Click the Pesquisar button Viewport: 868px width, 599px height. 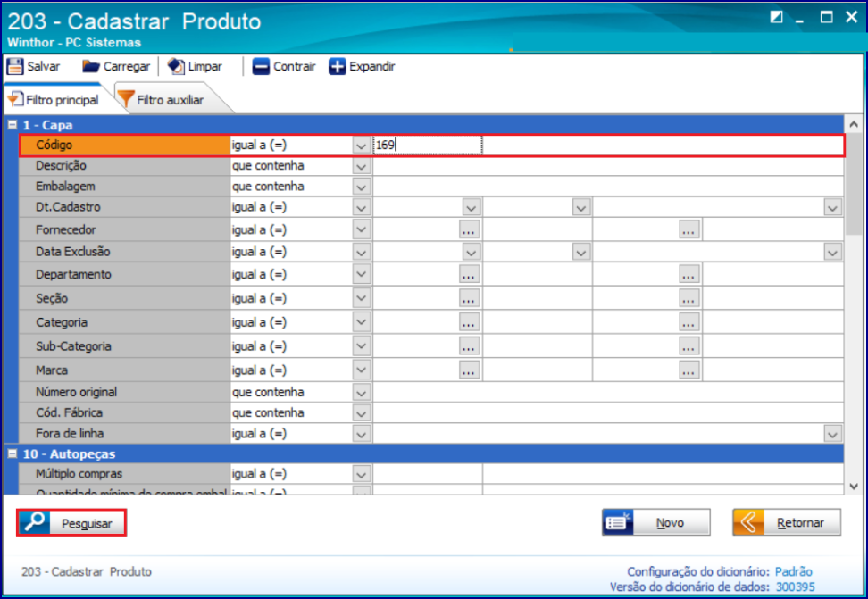coord(71,522)
